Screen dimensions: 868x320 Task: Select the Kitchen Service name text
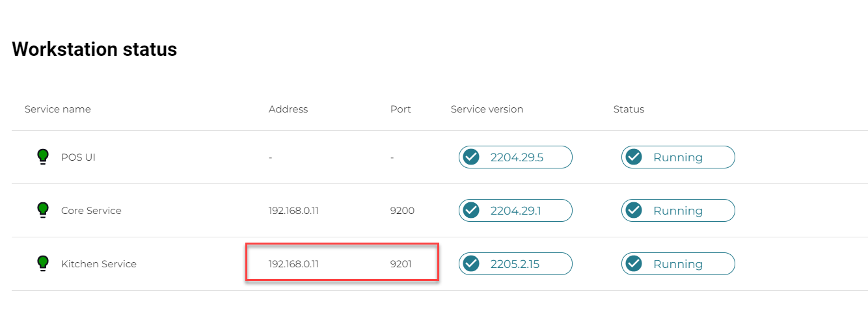click(x=99, y=264)
